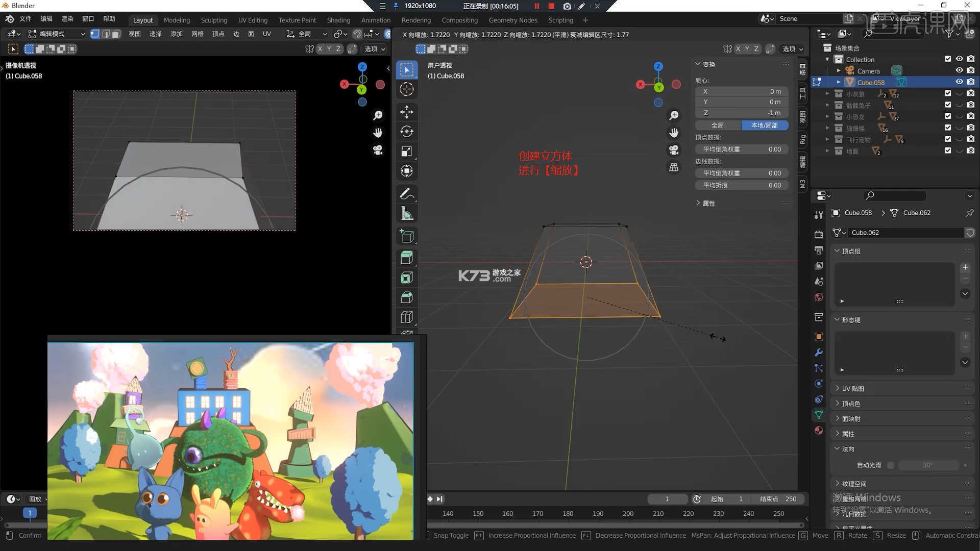Toggle Camera visibility eye icon
Image resolution: width=980 pixels, height=551 pixels.
(959, 70)
